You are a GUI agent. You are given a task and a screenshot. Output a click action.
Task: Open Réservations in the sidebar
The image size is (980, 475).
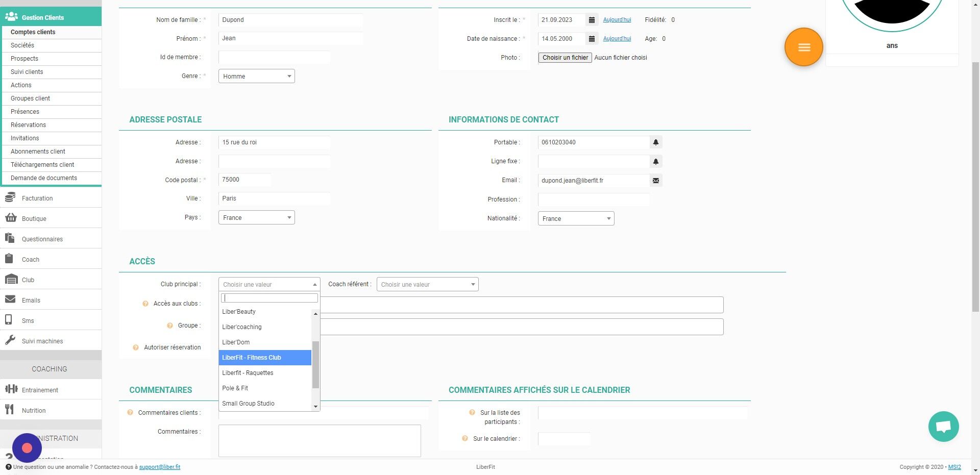click(x=51, y=125)
